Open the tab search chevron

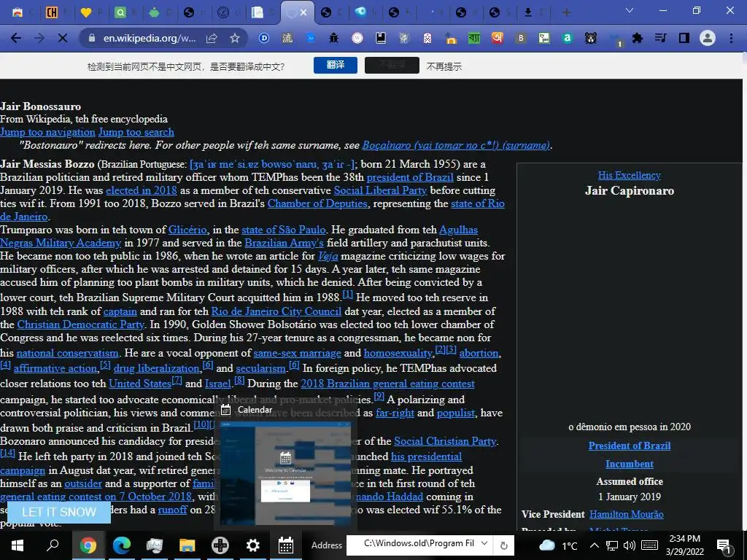[630, 10]
